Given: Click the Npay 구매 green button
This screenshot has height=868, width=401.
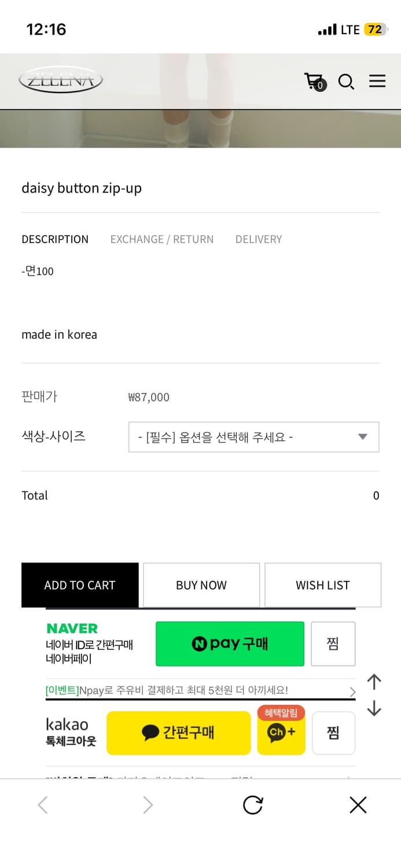Looking at the screenshot, I should [x=230, y=643].
